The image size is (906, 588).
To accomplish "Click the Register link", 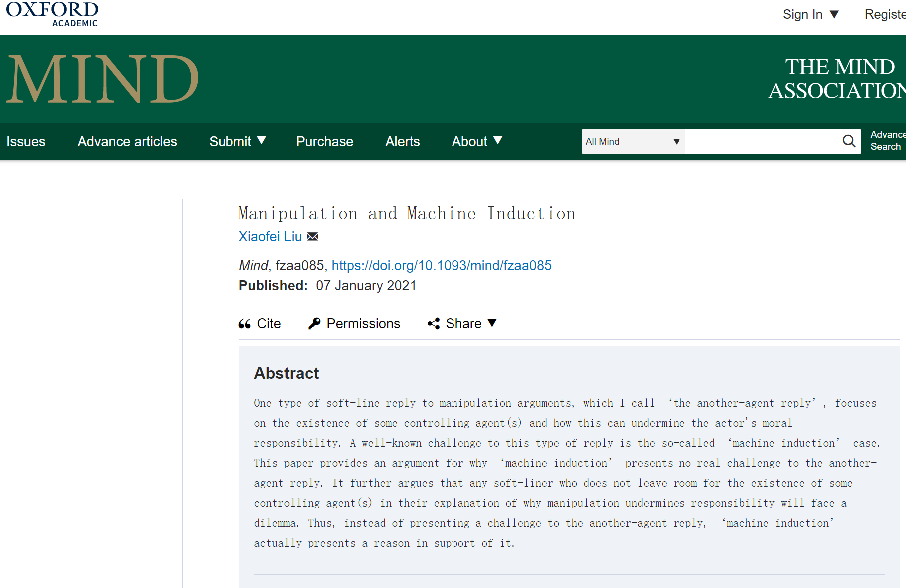I will click(x=885, y=15).
